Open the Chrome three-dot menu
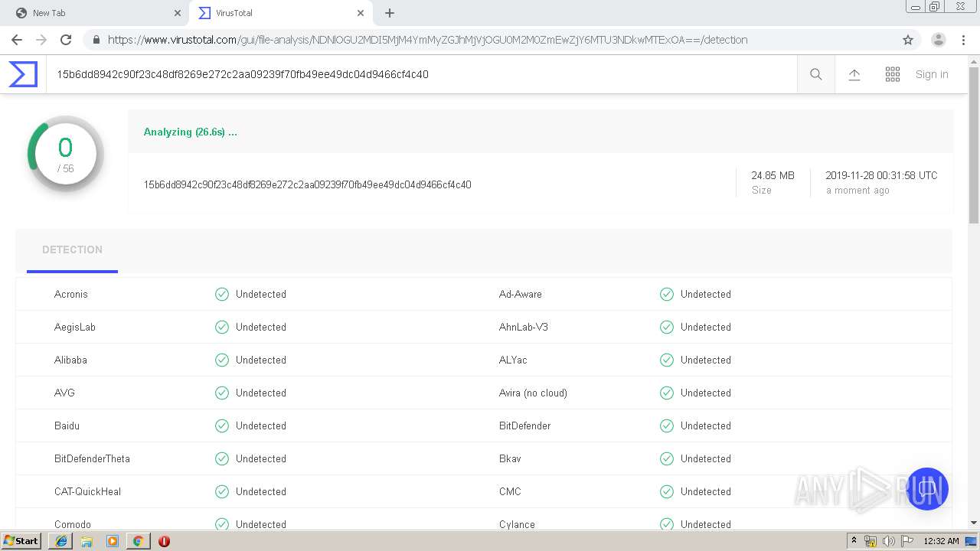Image resolution: width=980 pixels, height=551 pixels. (x=963, y=40)
